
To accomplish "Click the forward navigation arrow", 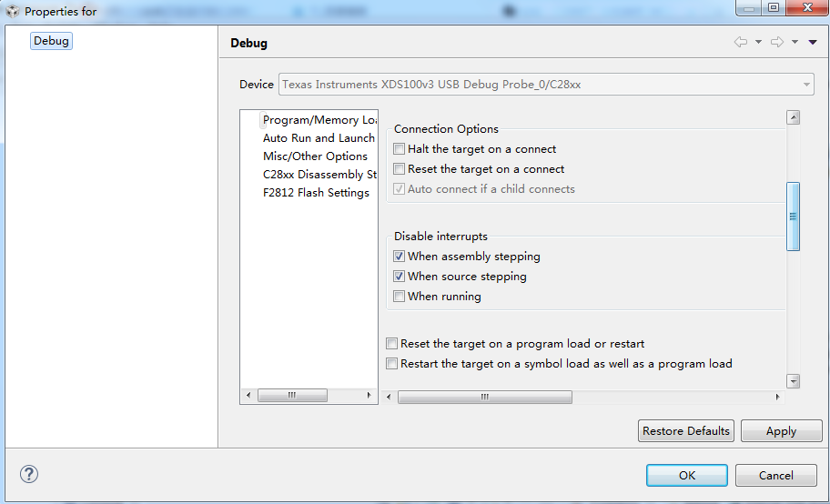I will [776, 43].
